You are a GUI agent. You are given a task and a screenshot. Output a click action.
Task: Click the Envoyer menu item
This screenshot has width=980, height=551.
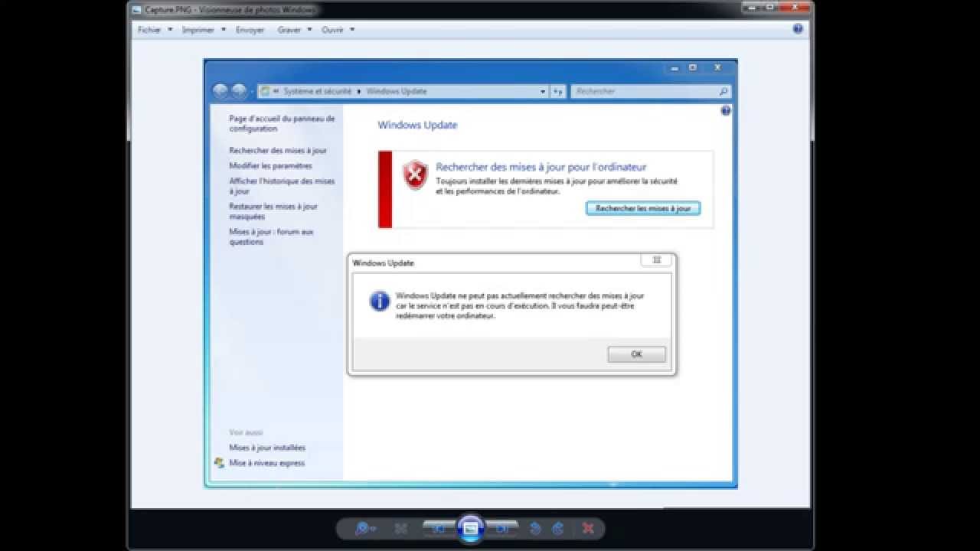point(250,30)
